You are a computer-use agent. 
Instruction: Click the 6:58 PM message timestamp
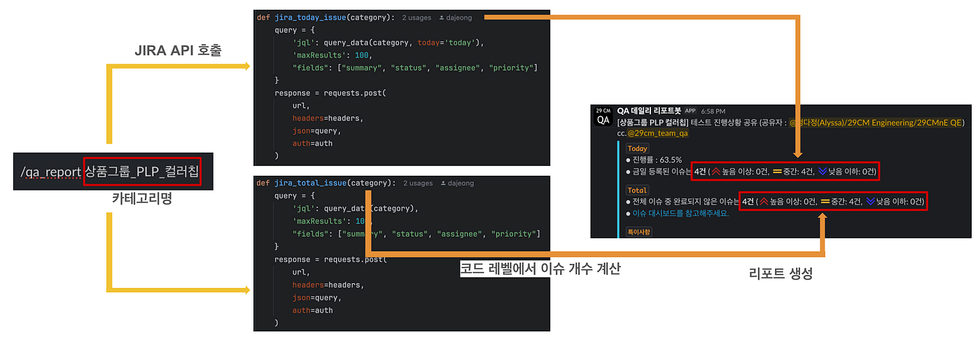712,111
